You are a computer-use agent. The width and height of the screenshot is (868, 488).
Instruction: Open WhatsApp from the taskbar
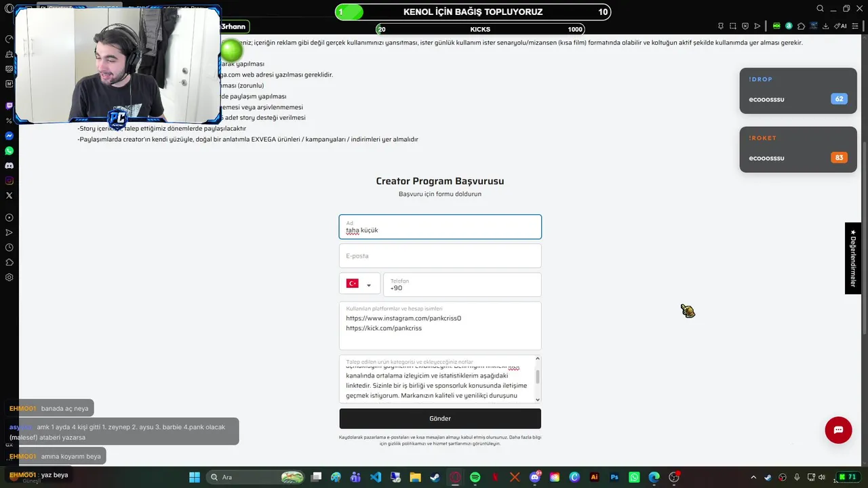tap(634, 477)
